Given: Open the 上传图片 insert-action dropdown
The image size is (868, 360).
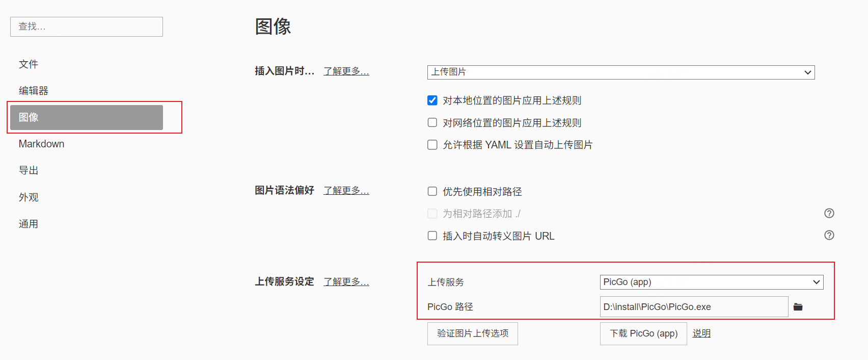Looking at the screenshot, I should [x=620, y=72].
